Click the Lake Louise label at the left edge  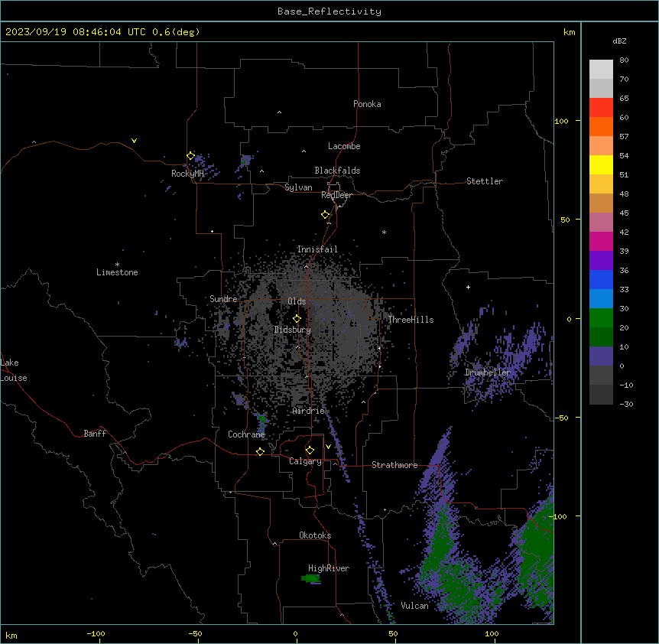(14, 370)
